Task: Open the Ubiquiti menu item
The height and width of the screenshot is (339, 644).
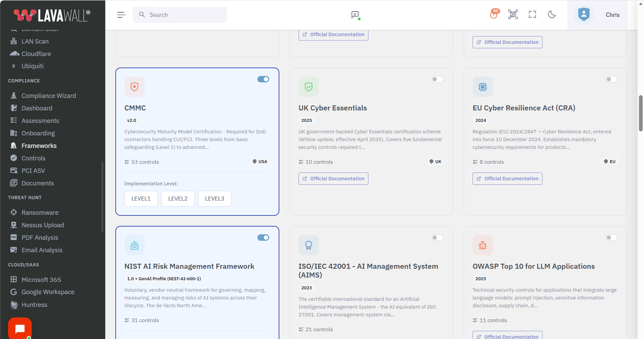Action: click(32, 66)
